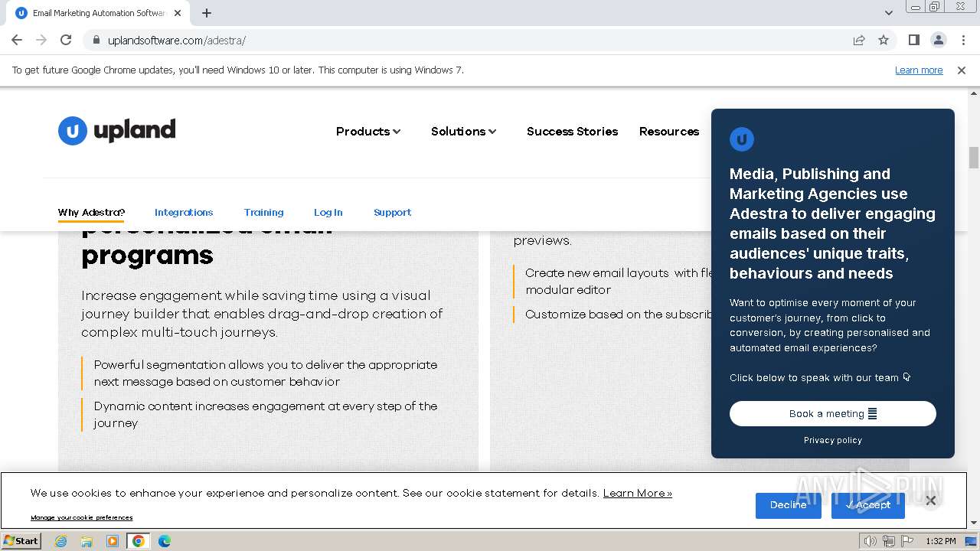Click the network tray icon
This screenshot has width=980, height=551.
(x=888, y=541)
